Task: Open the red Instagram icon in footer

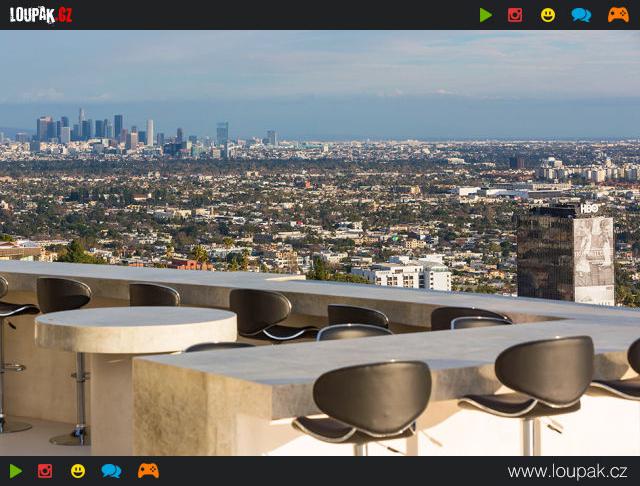Action: (45, 471)
